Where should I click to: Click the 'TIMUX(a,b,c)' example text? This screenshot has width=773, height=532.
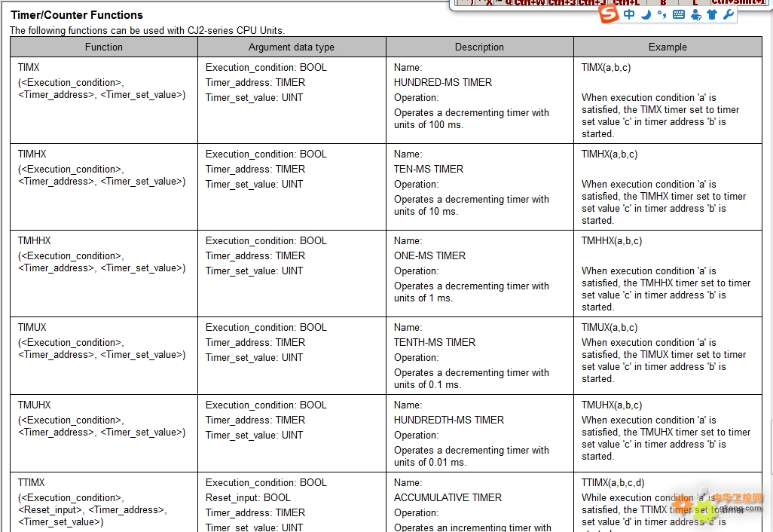tap(610, 327)
